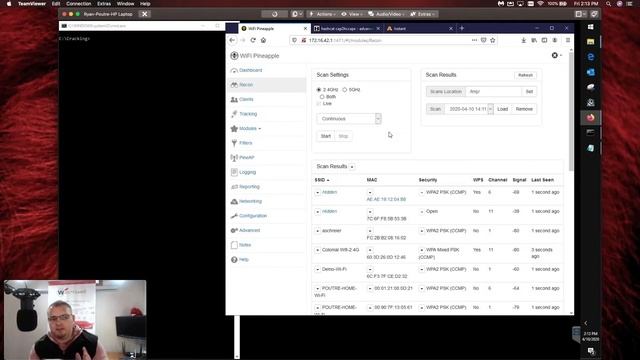Open the Apple menu
The width and height of the screenshot is (640, 360).
pos(9,4)
